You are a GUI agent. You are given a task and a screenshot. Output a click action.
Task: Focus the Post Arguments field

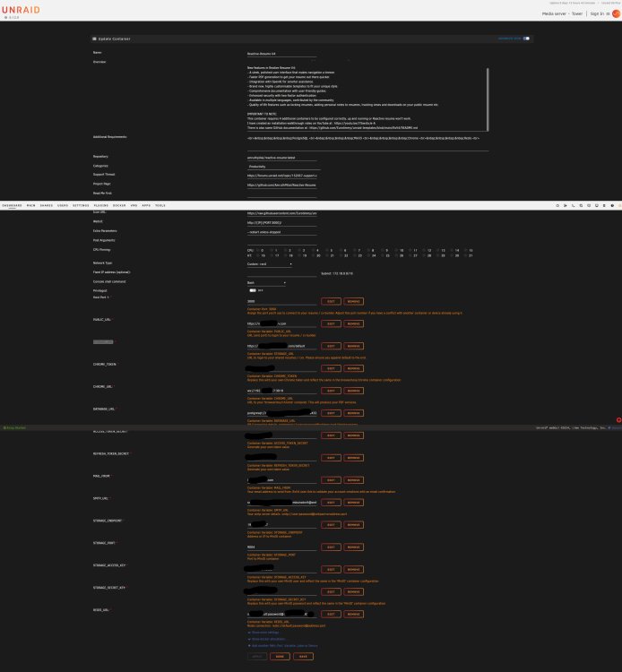(281, 241)
